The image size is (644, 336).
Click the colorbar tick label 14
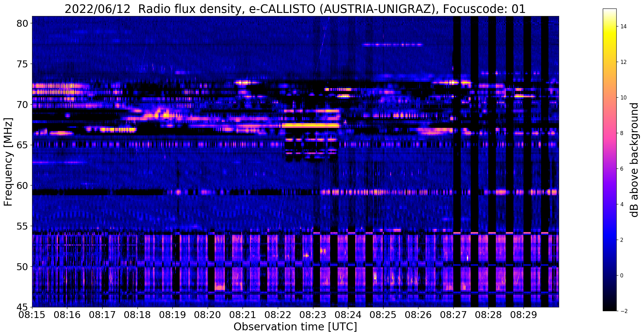pos(624,26)
